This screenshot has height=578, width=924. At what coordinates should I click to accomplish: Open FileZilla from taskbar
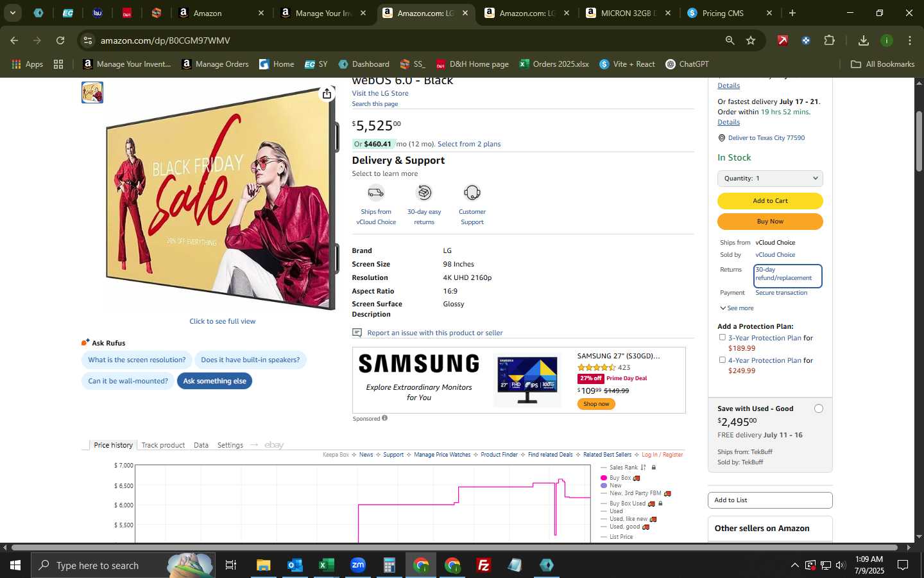click(x=484, y=565)
